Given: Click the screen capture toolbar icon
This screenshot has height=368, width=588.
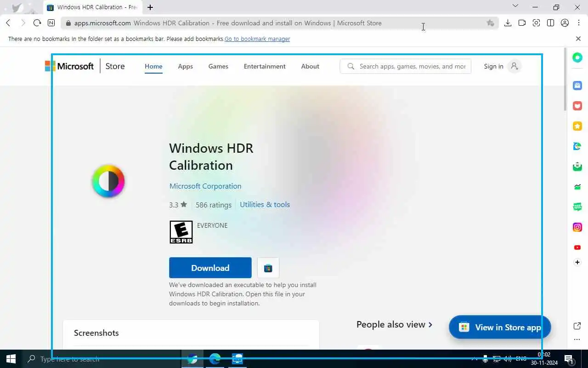Looking at the screenshot, I should pos(536,23).
